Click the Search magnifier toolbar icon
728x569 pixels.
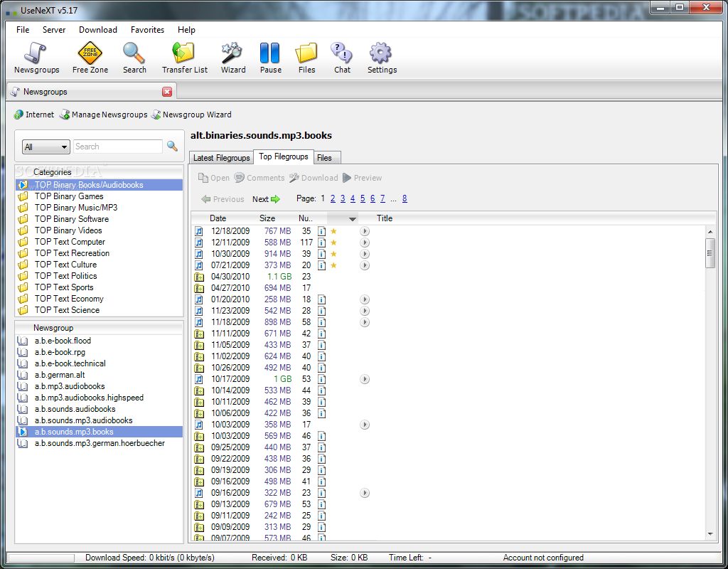pyautogui.click(x=134, y=58)
